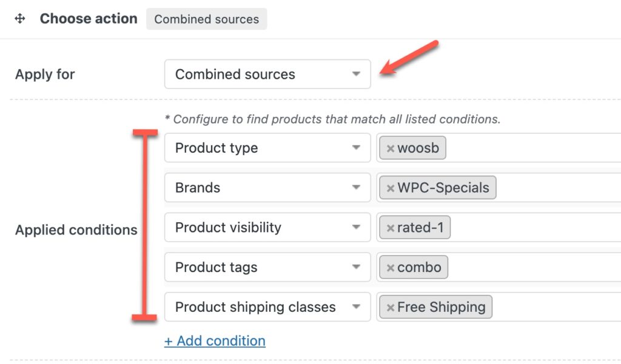Open the Combined sources selector

[267, 74]
